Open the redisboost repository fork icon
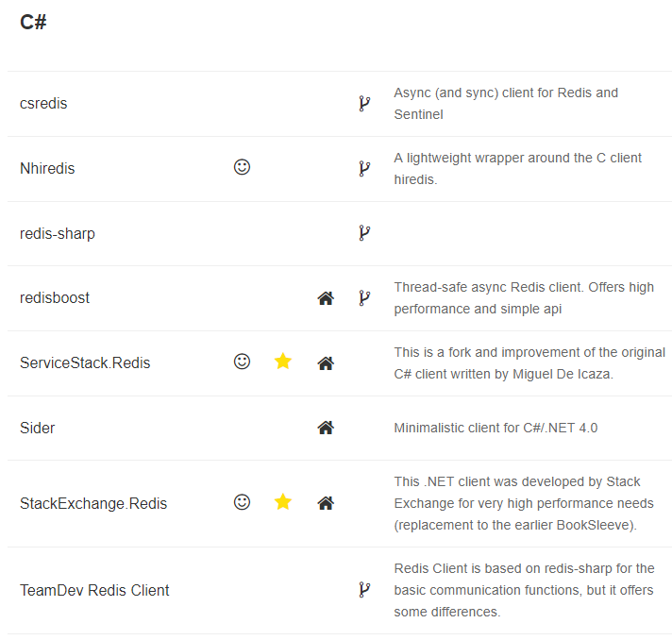Image resolution: width=672 pixels, height=640 pixels. click(x=364, y=298)
